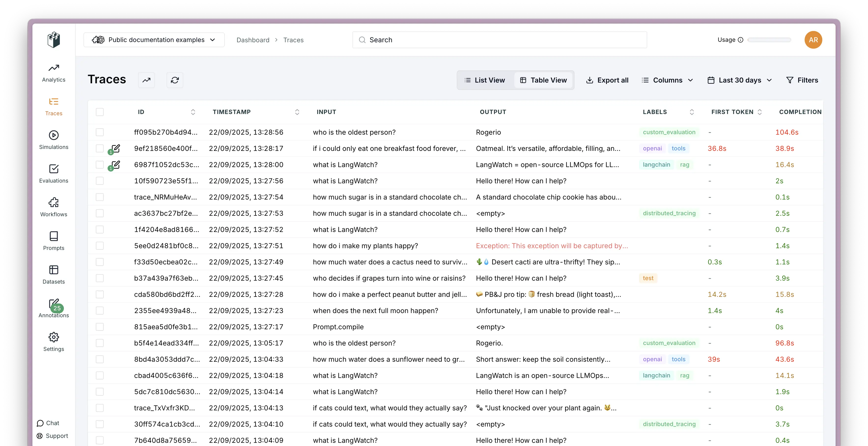This screenshot has width=868, height=446.
Task: Click the trend graph icon beside the Traces title
Action: pos(146,80)
